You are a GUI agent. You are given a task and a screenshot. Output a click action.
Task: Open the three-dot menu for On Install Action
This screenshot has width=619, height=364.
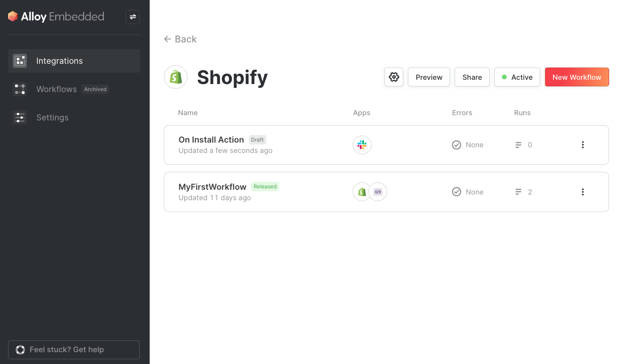(583, 145)
